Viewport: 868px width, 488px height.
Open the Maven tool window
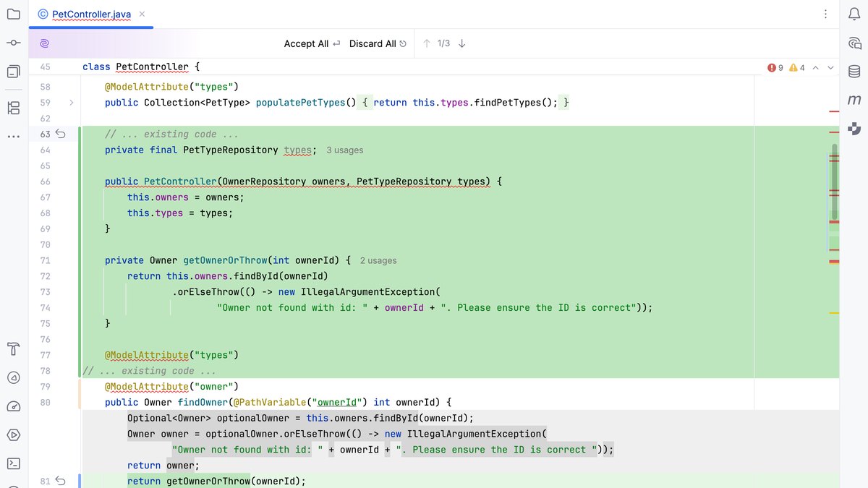click(x=854, y=100)
